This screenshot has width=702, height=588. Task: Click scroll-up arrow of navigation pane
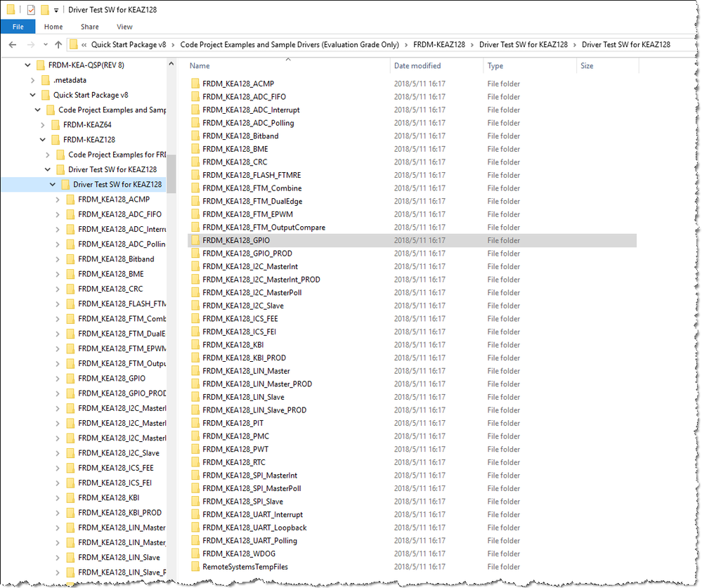(171, 64)
